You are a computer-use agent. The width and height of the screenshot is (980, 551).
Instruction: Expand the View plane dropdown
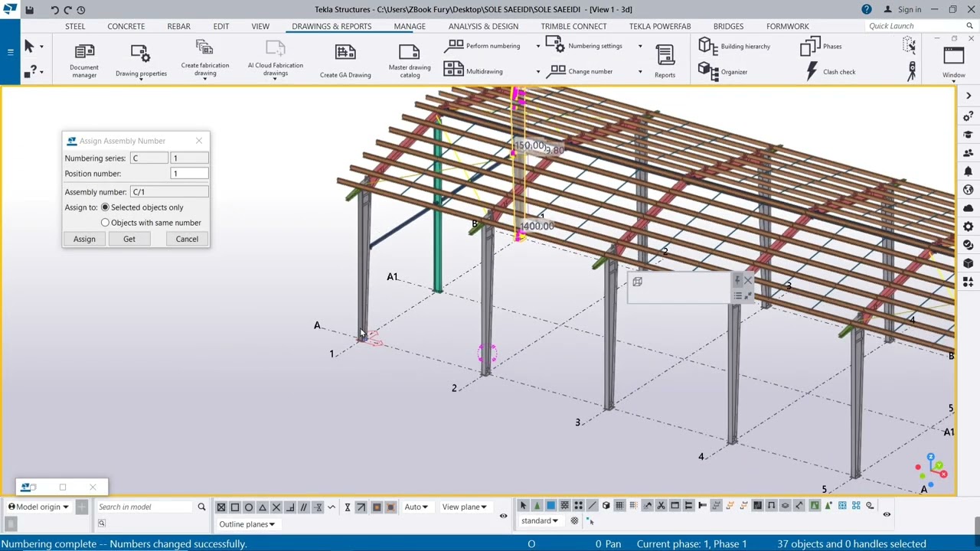(464, 507)
